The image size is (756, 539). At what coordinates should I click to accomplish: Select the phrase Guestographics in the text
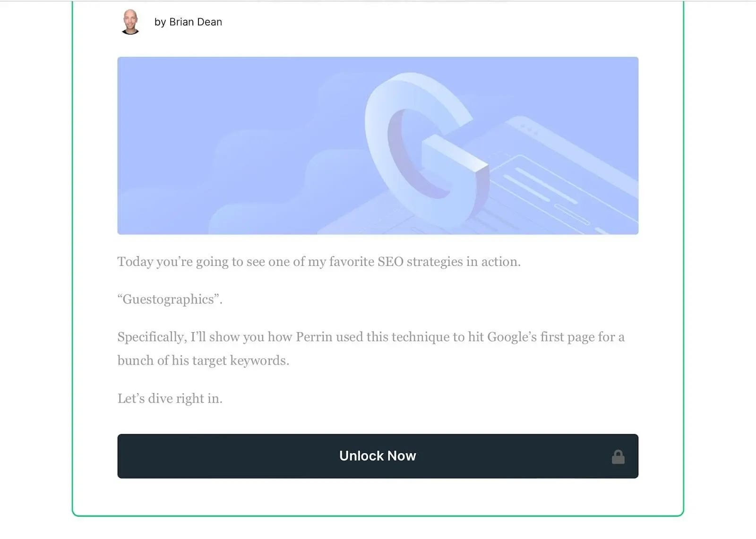(168, 299)
